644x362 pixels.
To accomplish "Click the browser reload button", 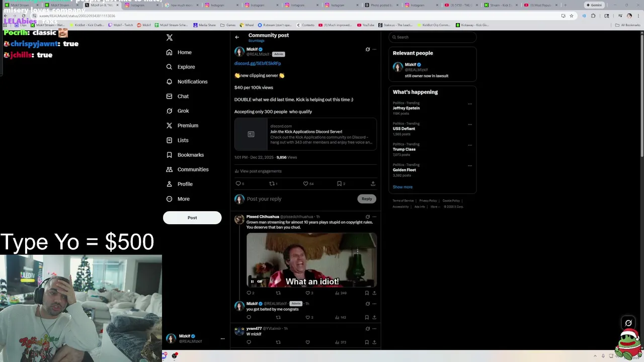I will [23, 16].
